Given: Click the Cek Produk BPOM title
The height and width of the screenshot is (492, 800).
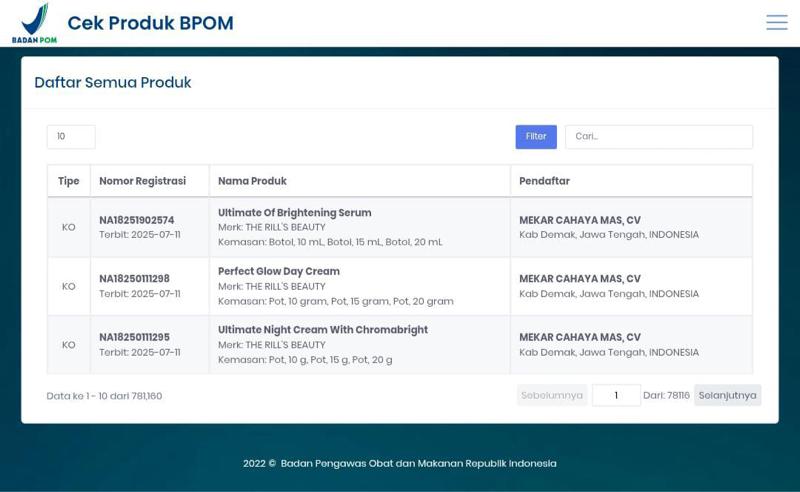Looking at the screenshot, I should click(x=150, y=23).
